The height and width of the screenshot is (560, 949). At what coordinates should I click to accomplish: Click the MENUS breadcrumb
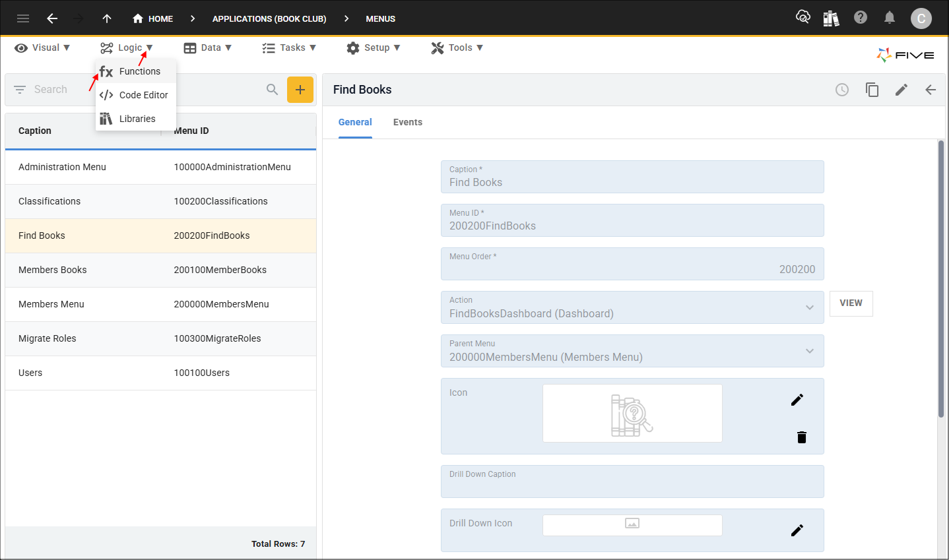[x=381, y=18]
